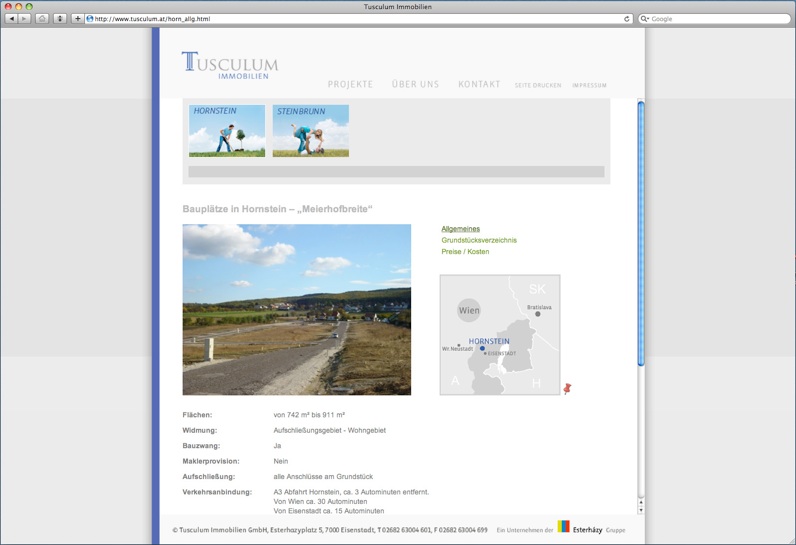
Task: Click the 'Flächen:' label
Action: [x=197, y=415]
